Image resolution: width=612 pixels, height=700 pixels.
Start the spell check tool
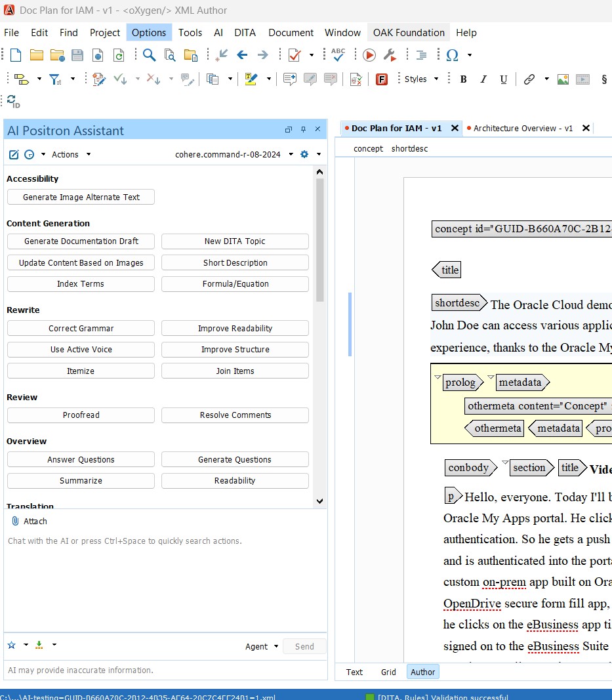tap(337, 55)
